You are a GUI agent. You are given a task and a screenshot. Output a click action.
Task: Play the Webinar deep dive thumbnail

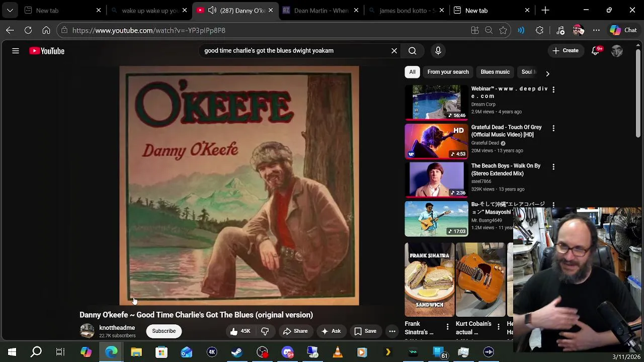pos(436,102)
